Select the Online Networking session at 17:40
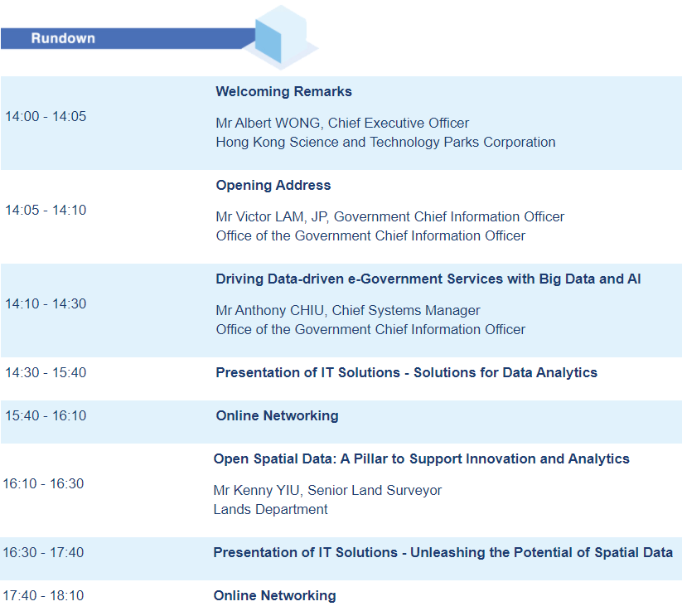Viewport: 682px width, 616px height. point(274,595)
